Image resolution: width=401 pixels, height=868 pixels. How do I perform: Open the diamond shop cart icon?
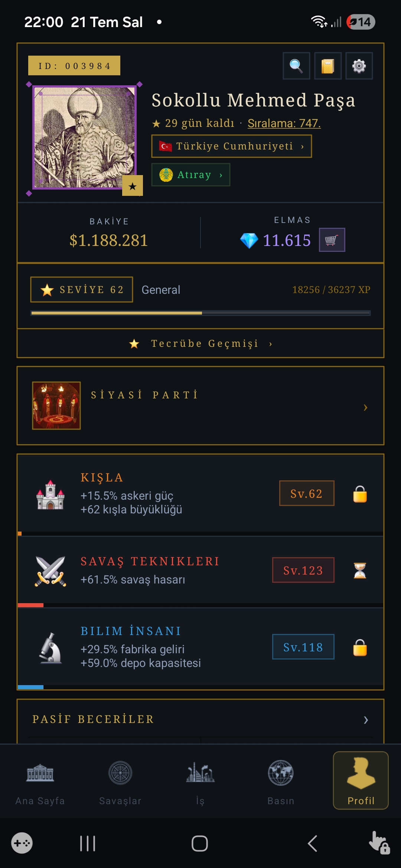(332, 240)
